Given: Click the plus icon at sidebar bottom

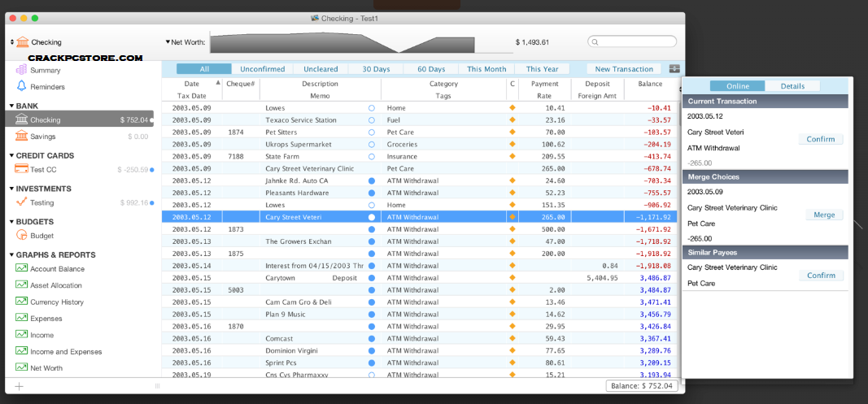Looking at the screenshot, I should click(19, 386).
